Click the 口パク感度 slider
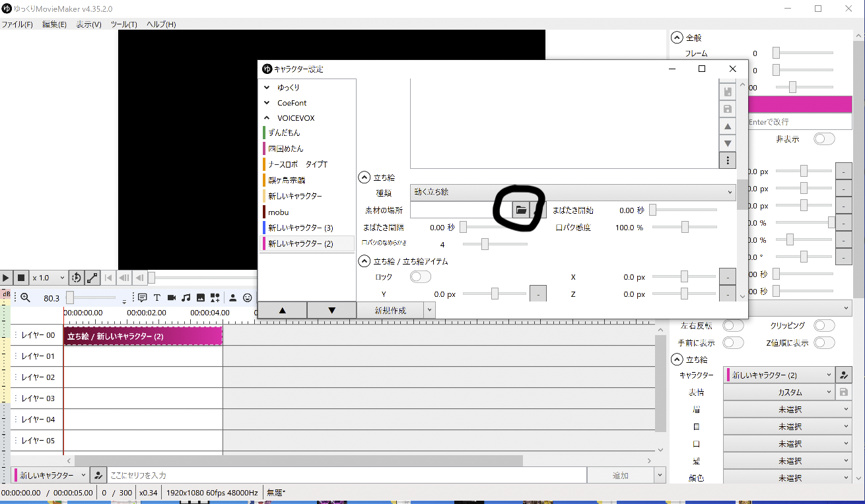The width and height of the screenshot is (865, 504). point(685,228)
